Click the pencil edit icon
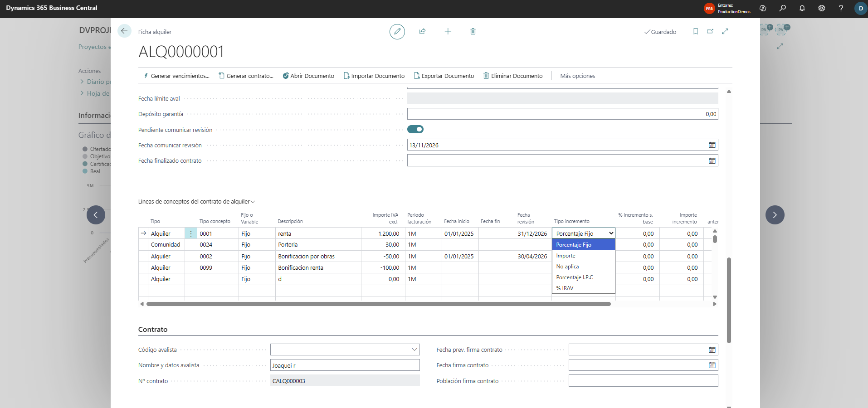 [397, 31]
